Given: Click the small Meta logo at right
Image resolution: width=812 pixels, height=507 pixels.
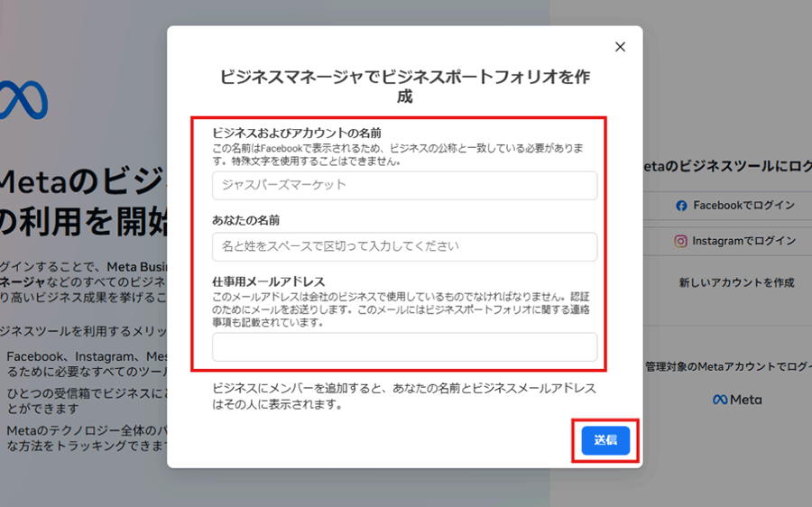Looking at the screenshot, I should [x=737, y=400].
